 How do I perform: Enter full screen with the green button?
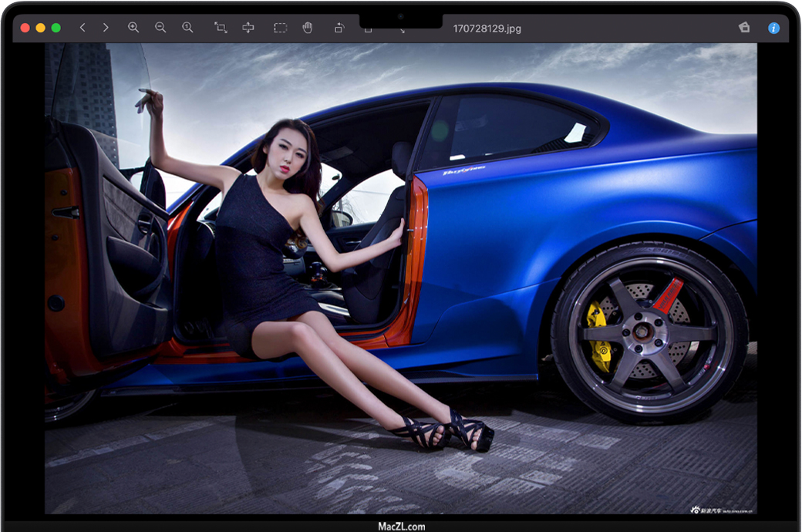[56, 28]
